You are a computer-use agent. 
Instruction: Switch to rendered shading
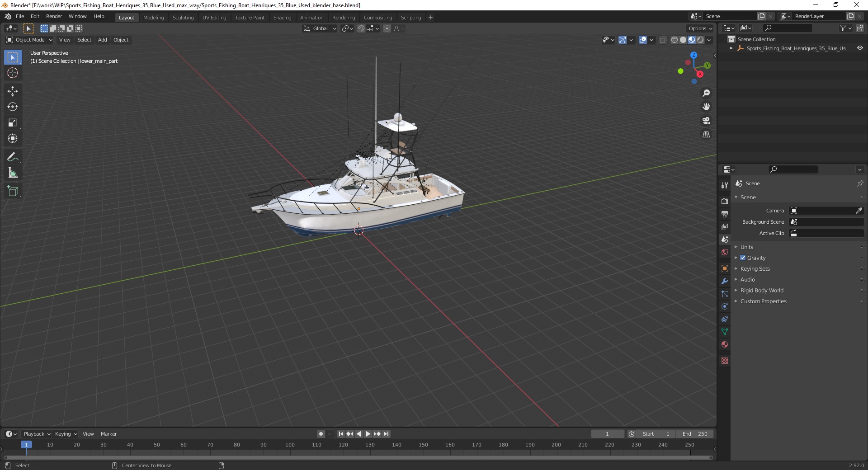tap(700, 40)
